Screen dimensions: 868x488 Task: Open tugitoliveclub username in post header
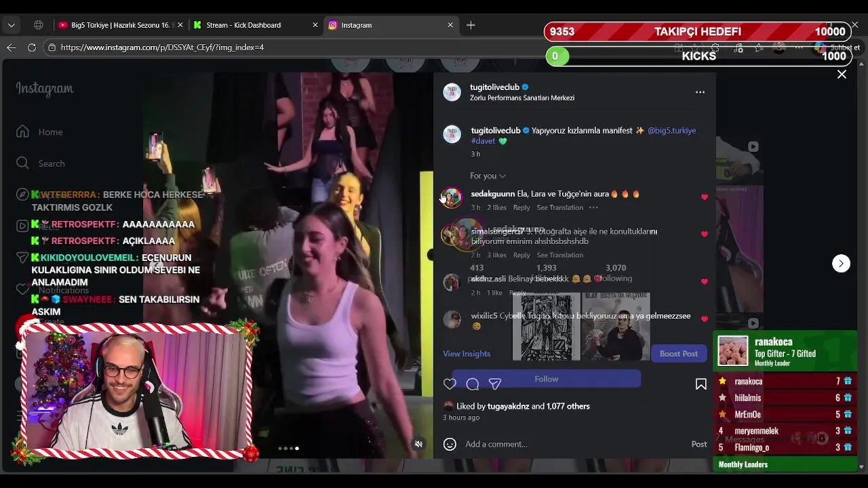494,87
